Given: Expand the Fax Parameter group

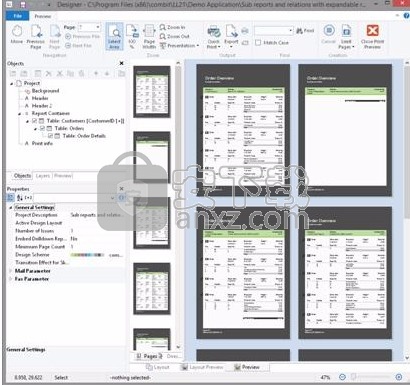Looking at the screenshot, I should [x=11, y=279].
